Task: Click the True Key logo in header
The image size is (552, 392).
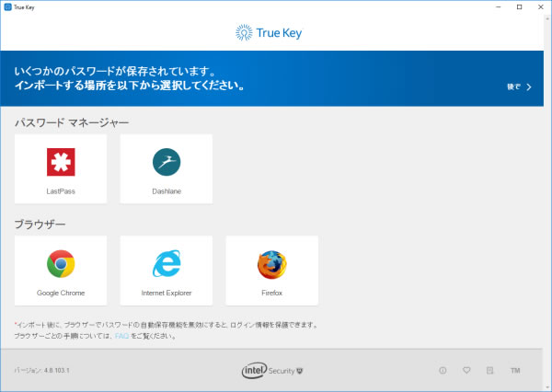Action: click(269, 33)
